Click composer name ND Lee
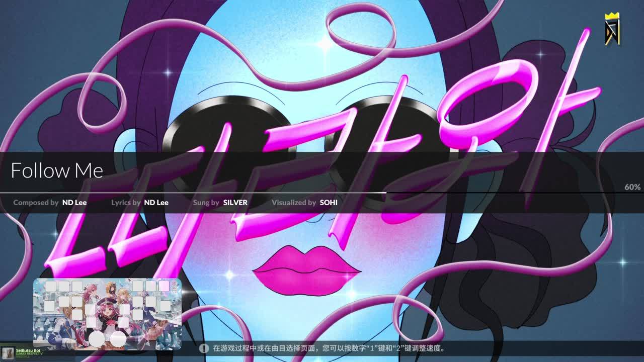 pyautogui.click(x=74, y=203)
